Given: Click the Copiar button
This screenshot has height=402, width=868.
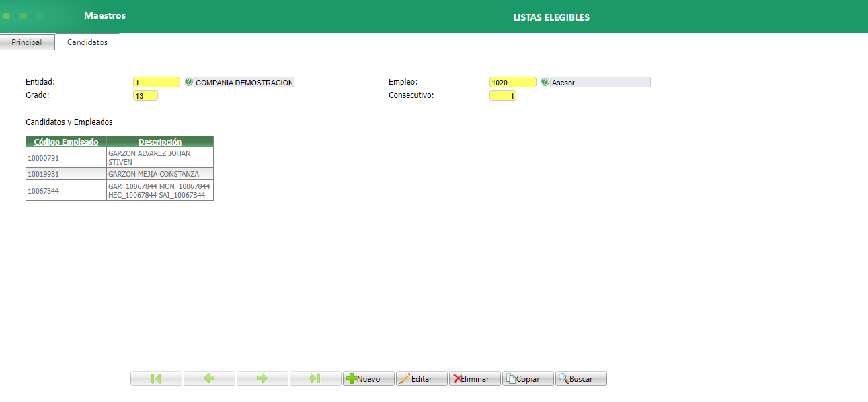Looking at the screenshot, I should click(x=528, y=378).
